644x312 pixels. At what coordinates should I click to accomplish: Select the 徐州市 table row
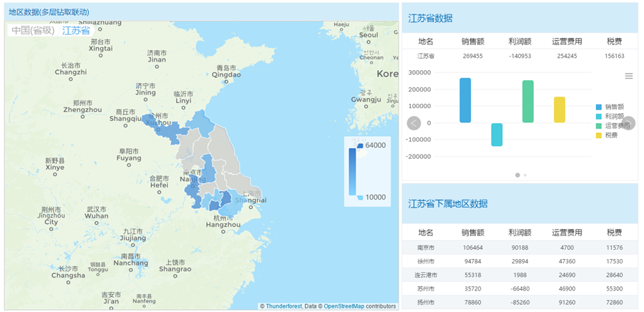point(520,261)
